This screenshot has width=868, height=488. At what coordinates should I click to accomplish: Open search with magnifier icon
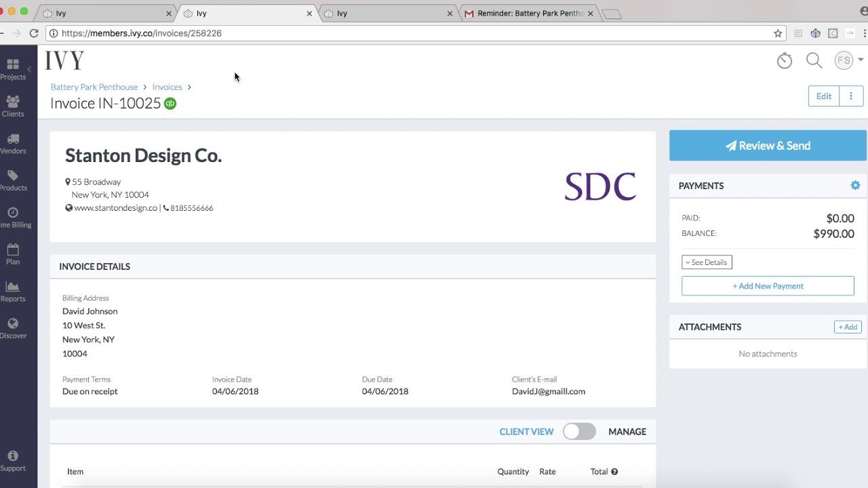point(814,60)
